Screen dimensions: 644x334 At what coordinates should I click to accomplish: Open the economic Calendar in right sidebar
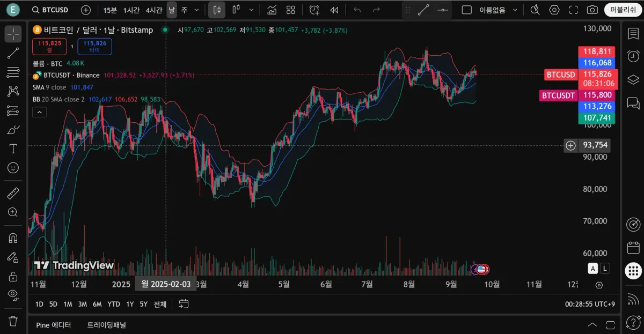[633, 248]
